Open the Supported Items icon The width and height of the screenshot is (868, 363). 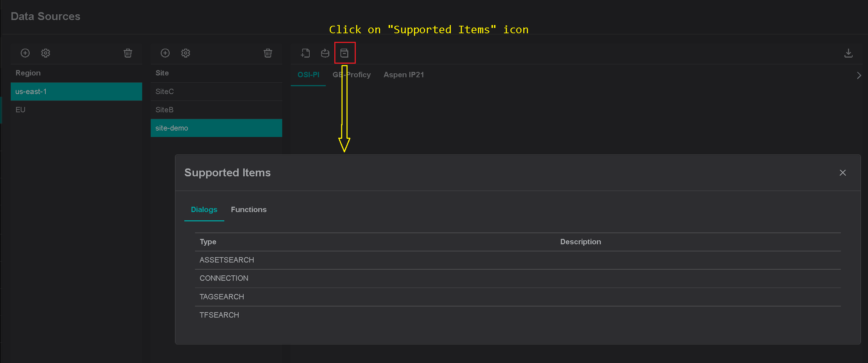click(344, 53)
